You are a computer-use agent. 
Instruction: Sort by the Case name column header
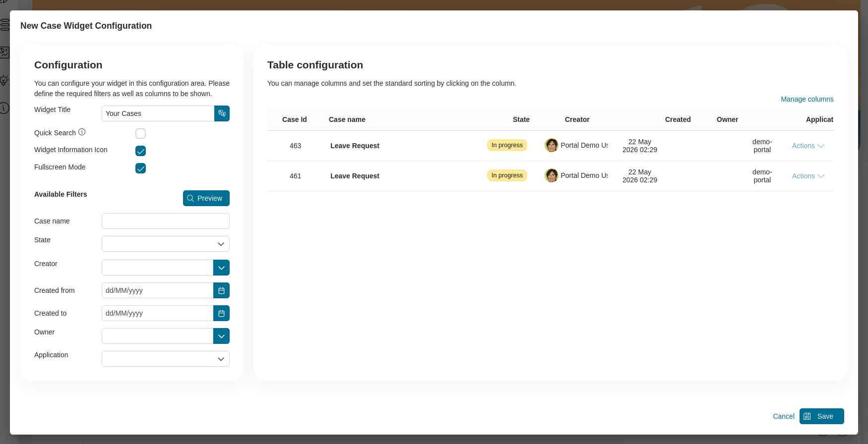(x=347, y=119)
